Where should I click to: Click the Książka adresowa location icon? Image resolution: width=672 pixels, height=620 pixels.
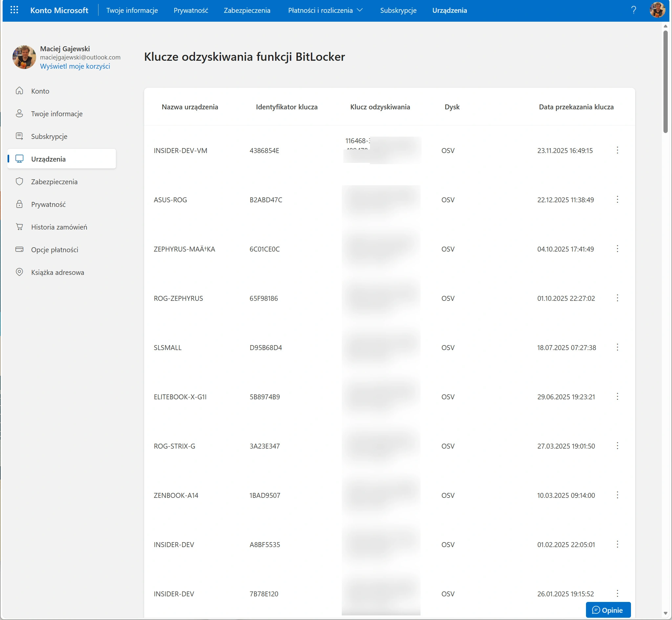[19, 272]
